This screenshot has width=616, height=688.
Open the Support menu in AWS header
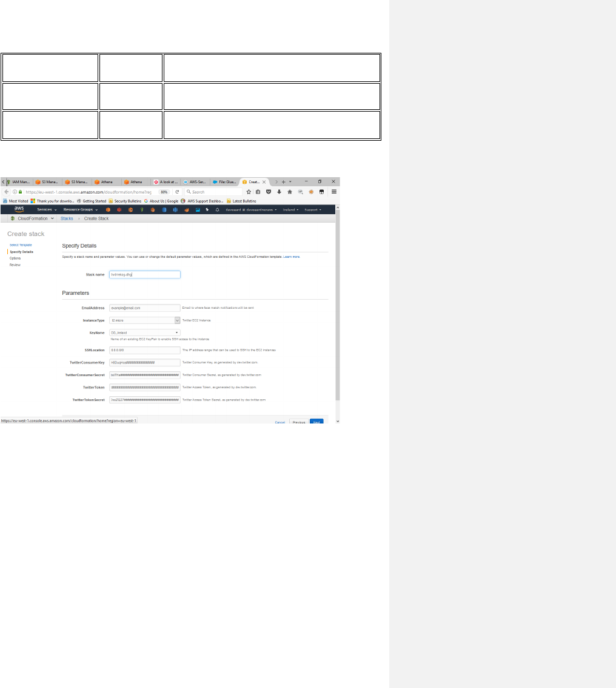313,210
